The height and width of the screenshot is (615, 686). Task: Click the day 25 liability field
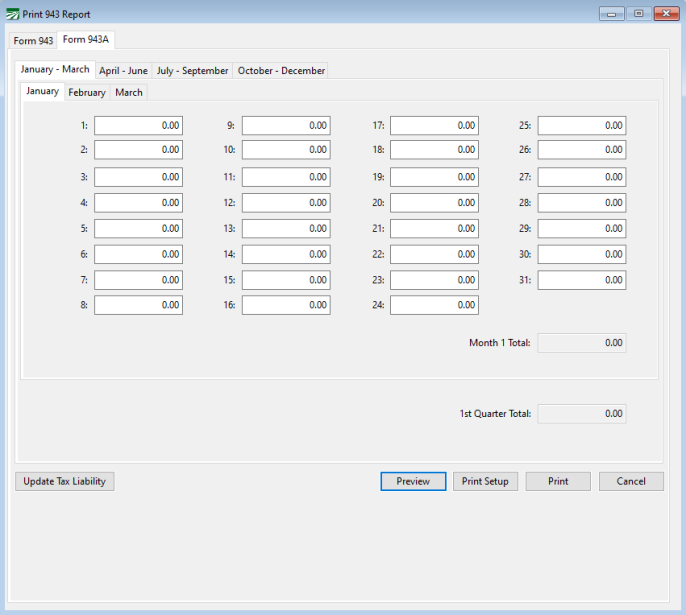pos(582,126)
